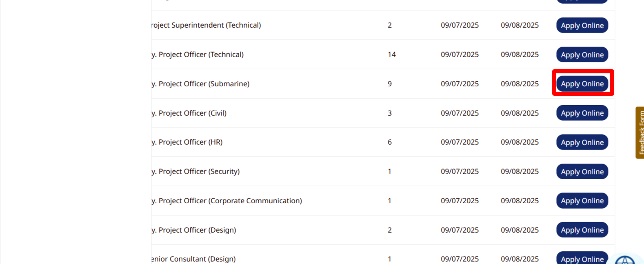Apply Online for Project Officer (Submarine)
644x264 pixels.
pyautogui.click(x=582, y=84)
